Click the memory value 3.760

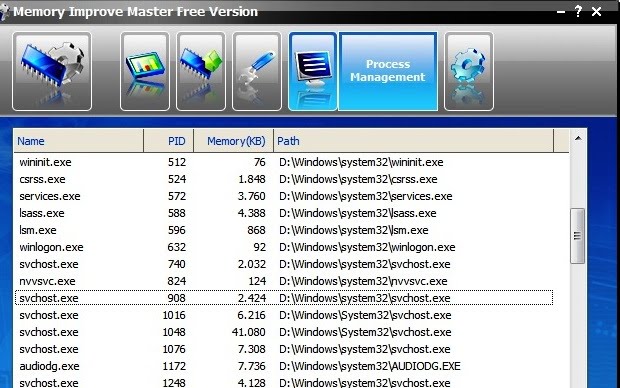pos(251,196)
